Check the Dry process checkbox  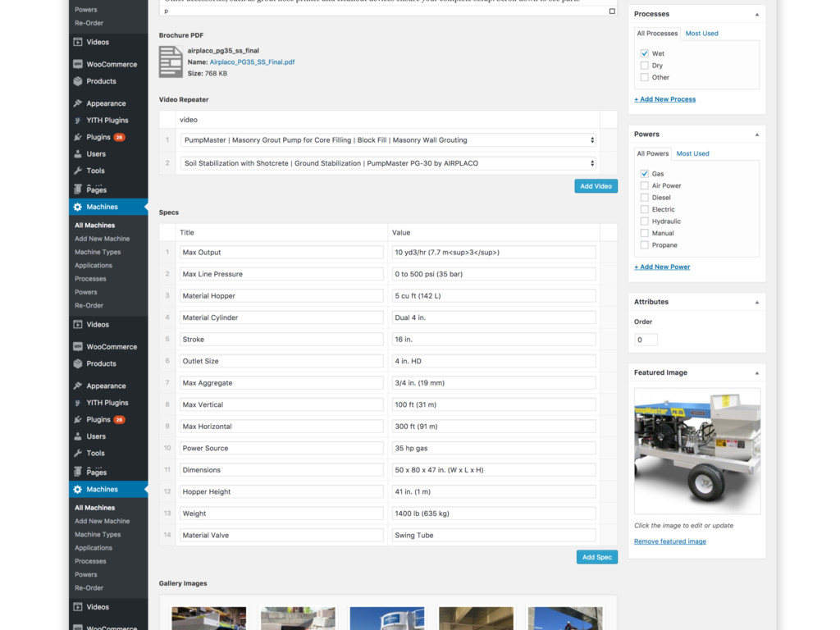(645, 66)
